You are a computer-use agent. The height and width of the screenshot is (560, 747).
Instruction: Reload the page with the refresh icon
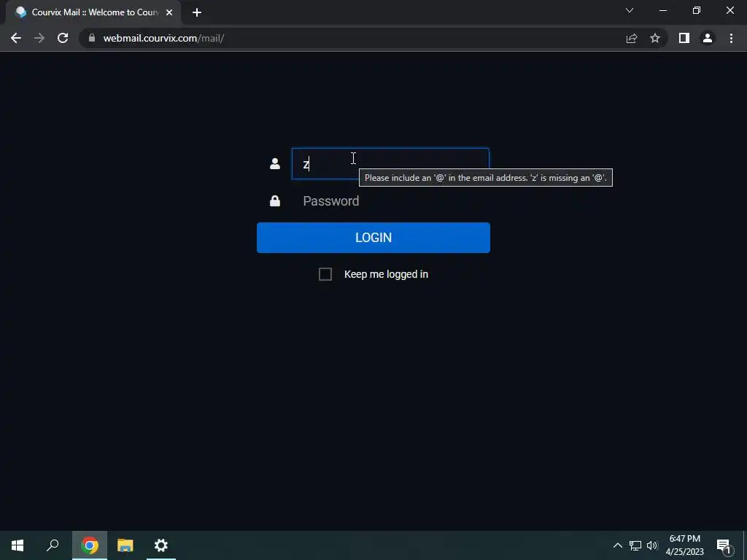point(63,38)
